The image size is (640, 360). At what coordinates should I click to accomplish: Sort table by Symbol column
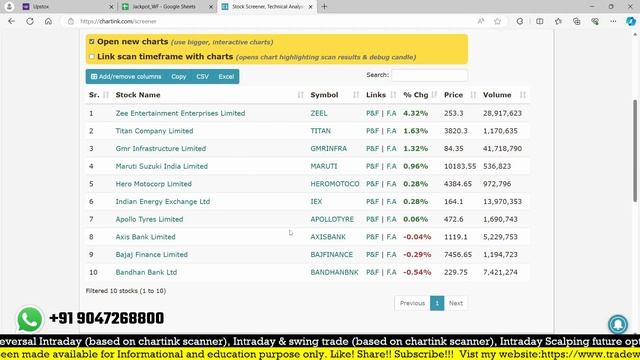[x=334, y=95]
